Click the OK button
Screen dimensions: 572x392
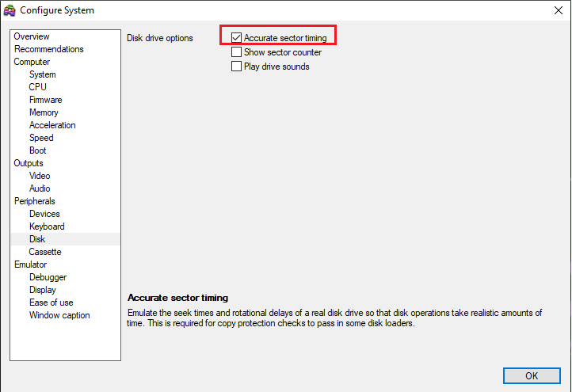532,375
